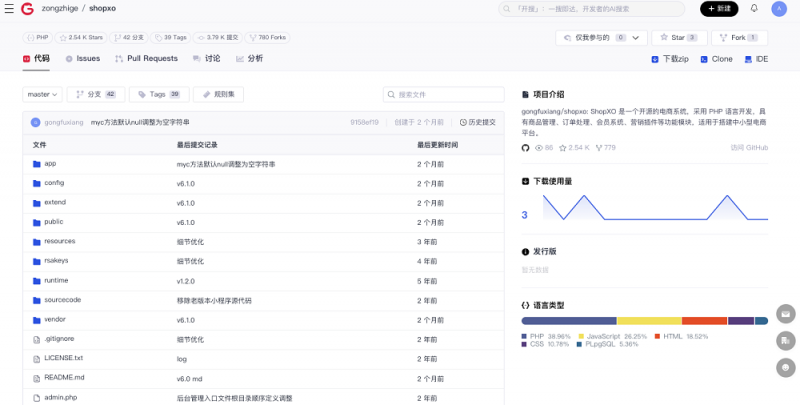Click the red G site logo
Image resolution: width=800 pixels, height=405 pixels.
coord(27,9)
